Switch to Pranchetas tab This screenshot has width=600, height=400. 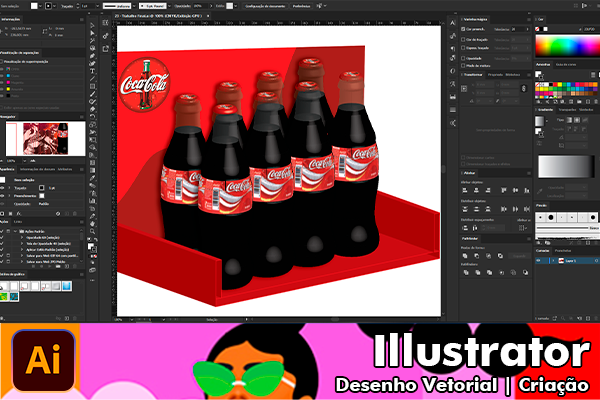pyautogui.click(x=563, y=251)
